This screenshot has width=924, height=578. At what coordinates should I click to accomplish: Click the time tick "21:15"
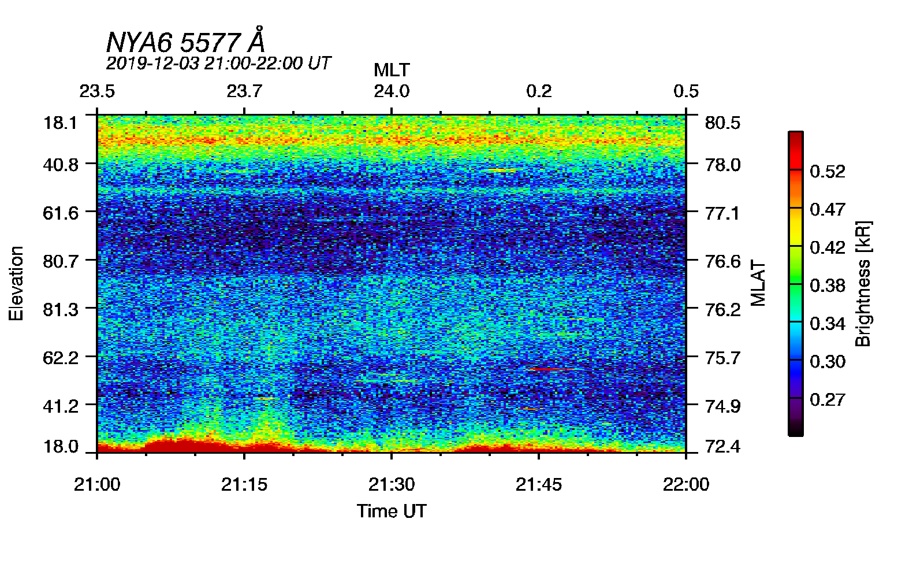244,484
